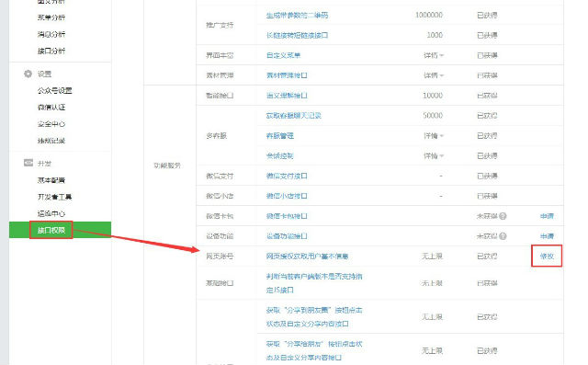Click 申请 for 设备功能接口
588x365 pixels.
(547, 236)
